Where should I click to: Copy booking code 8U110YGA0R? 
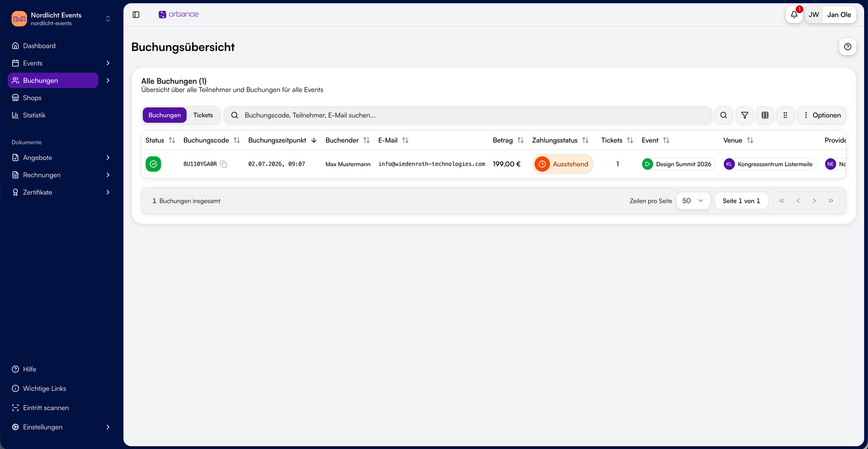click(x=224, y=164)
